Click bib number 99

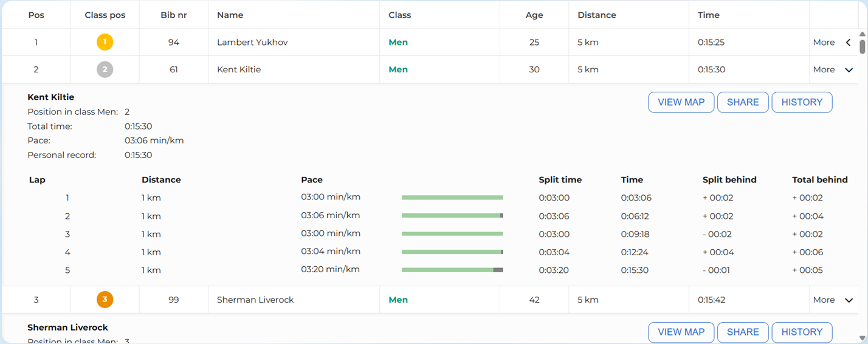click(x=173, y=300)
